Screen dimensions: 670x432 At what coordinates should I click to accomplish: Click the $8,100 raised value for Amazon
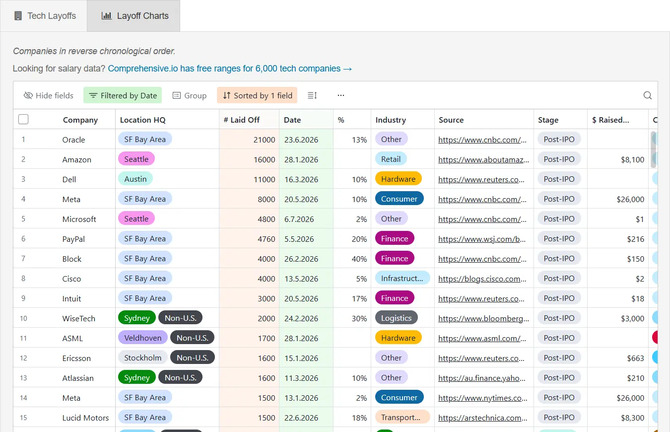pyautogui.click(x=632, y=159)
